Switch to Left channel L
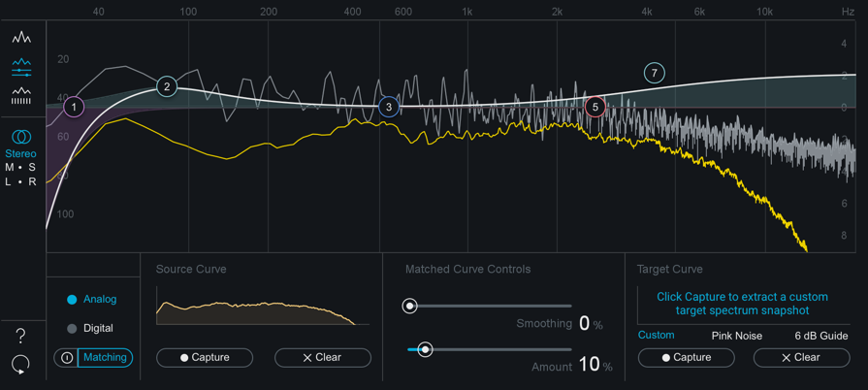 (9, 181)
